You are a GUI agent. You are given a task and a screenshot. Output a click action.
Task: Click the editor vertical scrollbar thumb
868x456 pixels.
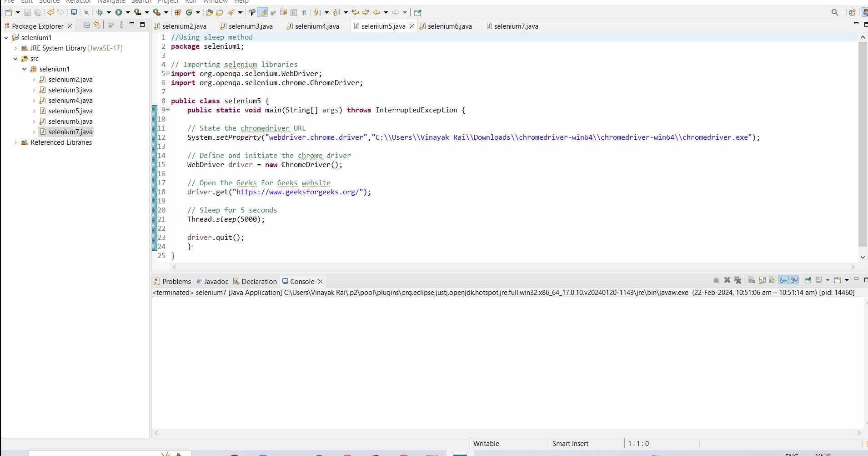click(x=862, y=143)
